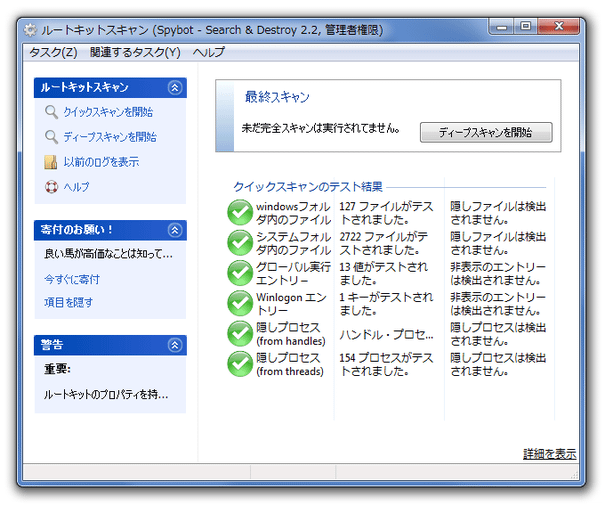The height and width of the screenshot is (506, 605).
Task: Click 154 プロセスがテストされました cell
Action: (386, 364)
